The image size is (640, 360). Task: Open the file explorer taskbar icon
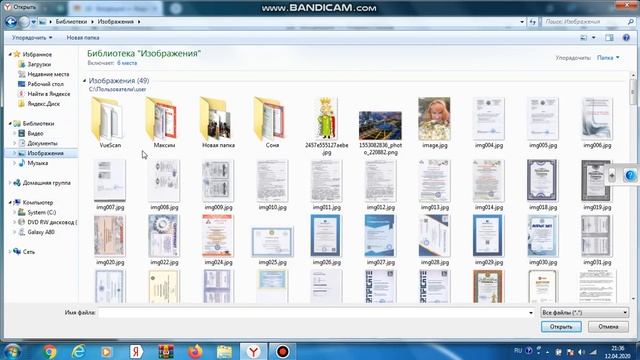(x=224, y=351)
